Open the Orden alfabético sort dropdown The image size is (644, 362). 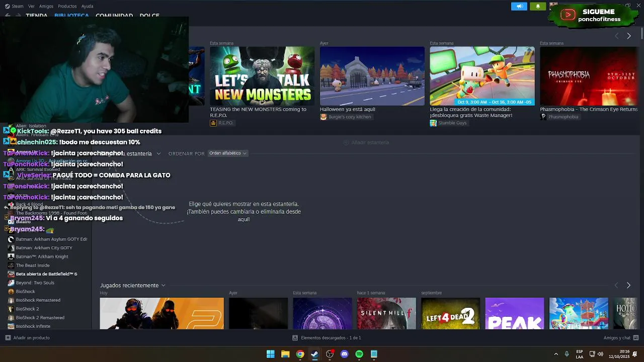click(x=227, y=153)
